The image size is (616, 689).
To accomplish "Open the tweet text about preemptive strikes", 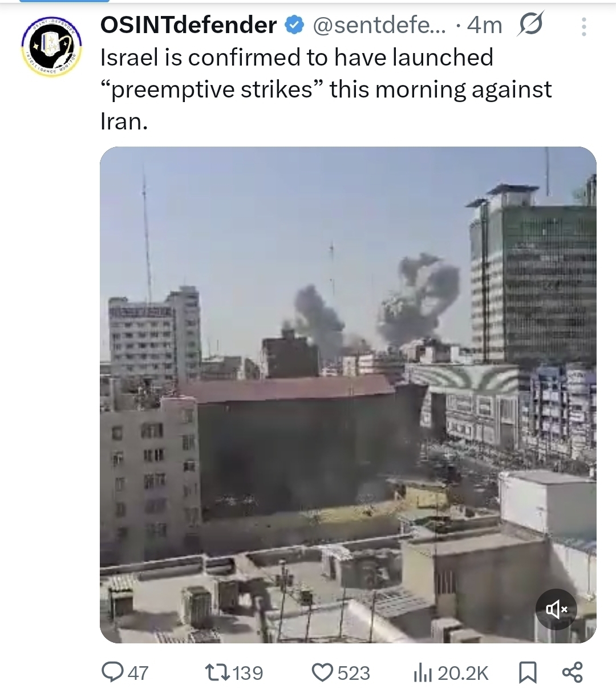I will point(326,90).
